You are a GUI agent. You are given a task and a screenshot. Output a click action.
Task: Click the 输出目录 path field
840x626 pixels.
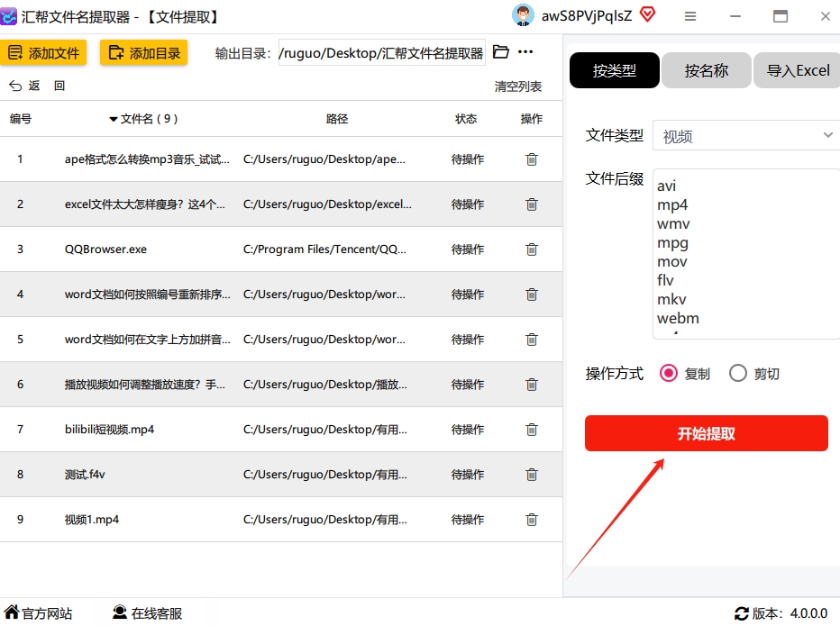[x=381, y=52]
